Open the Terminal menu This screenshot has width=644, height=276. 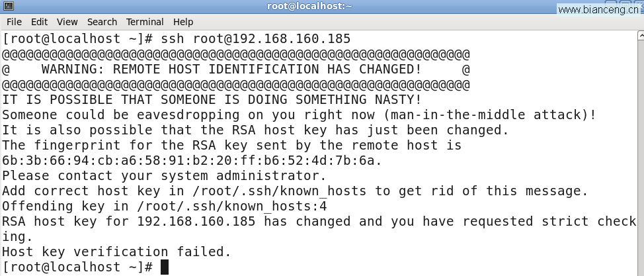click(145, 22)
